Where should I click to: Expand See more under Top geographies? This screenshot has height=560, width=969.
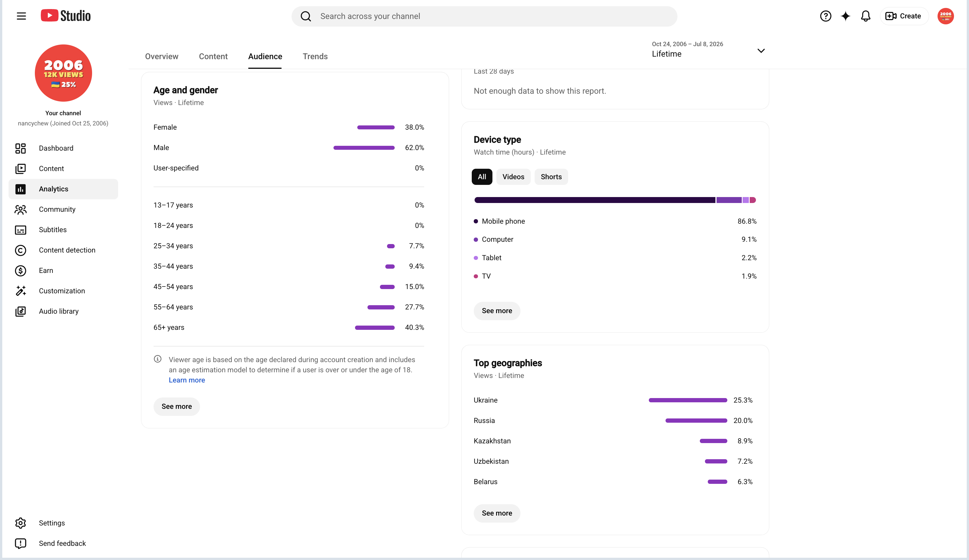pos(497,513)
